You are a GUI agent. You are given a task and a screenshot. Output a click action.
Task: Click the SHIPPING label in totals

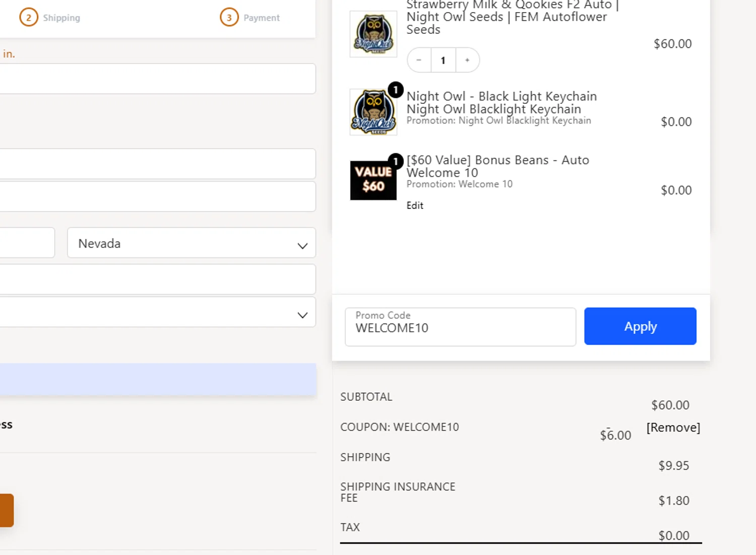click(x=365, y=457)
